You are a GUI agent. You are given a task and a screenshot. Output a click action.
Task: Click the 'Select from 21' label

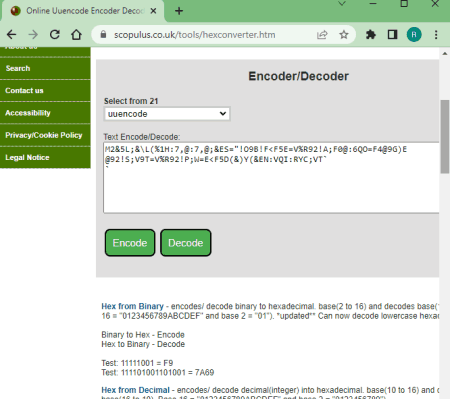click(x=131, y=101)
